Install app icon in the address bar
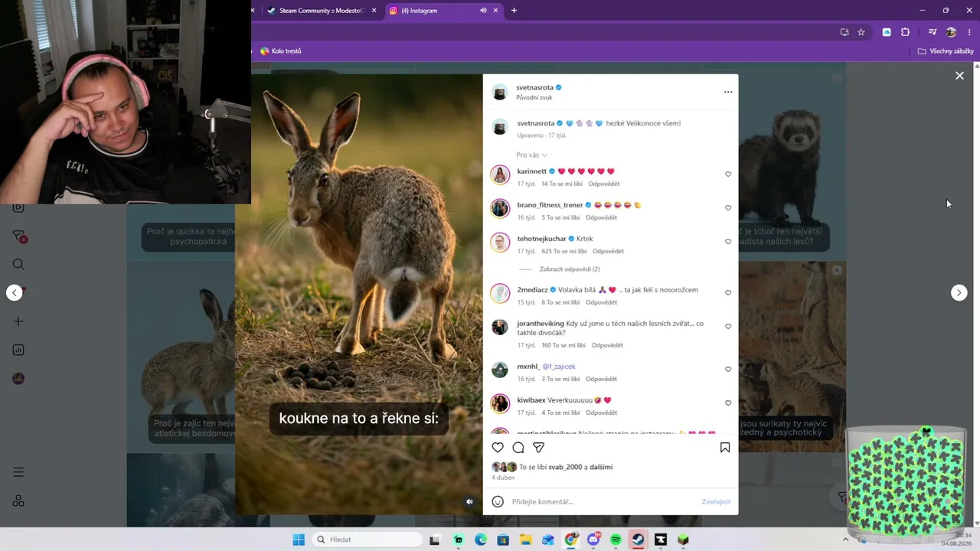The image size is (980, 551). coord(844,32)
